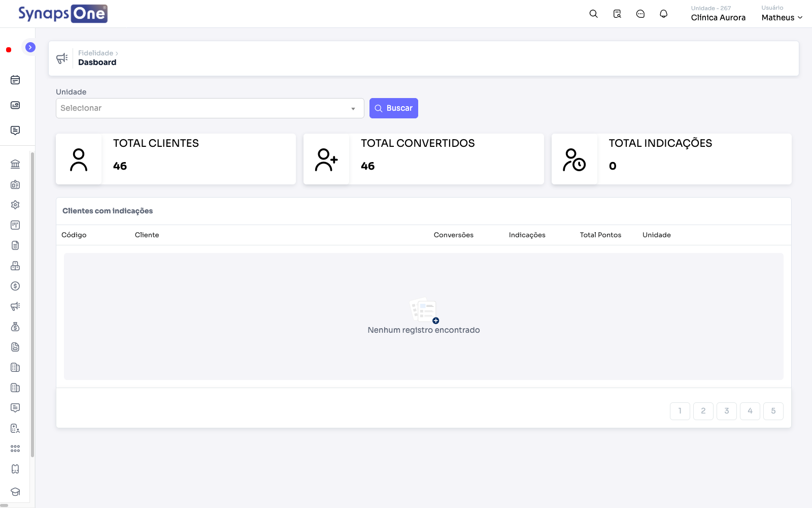The width and height of the screenshot is (812, 508).
Task: Click the Total Pontos column header
Action: tap(601, 235)
